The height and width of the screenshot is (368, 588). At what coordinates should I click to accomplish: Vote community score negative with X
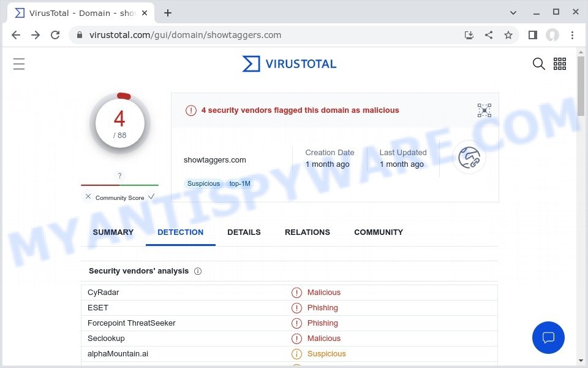click(88, 196)
